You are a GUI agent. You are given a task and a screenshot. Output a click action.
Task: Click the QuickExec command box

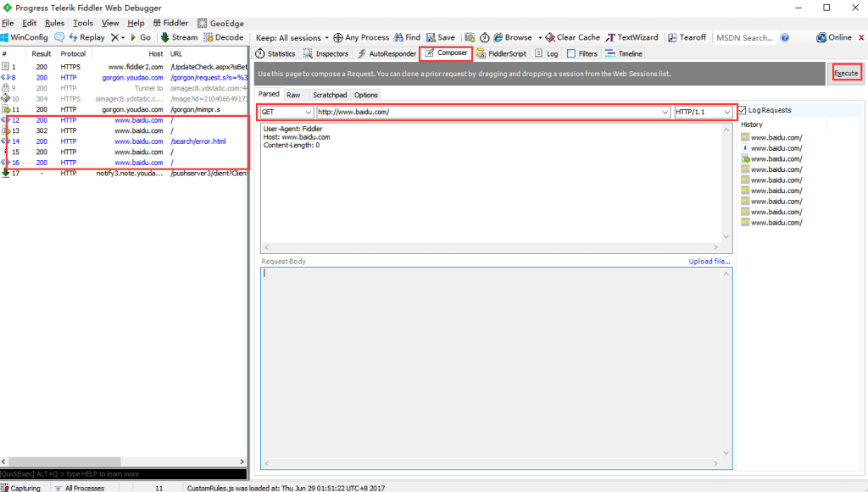[x=124, y=473]
